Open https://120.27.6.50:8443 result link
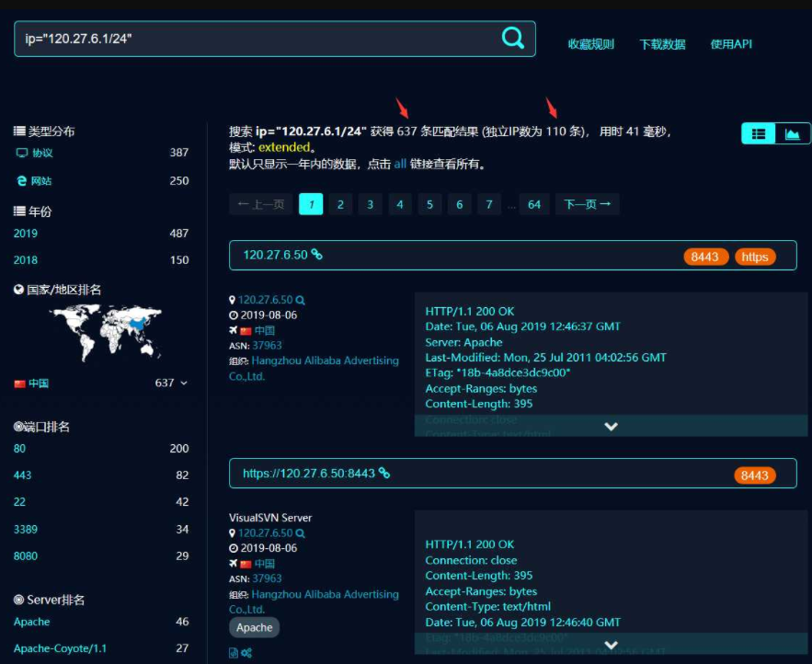The width and height of the screenshot is (812, 664). (x=309, y=473)
